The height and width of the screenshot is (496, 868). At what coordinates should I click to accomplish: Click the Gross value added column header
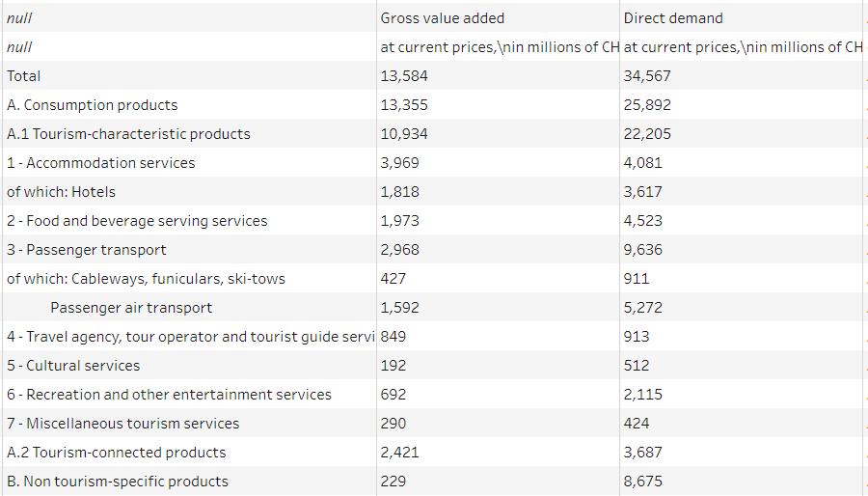(x=443, y=18)
